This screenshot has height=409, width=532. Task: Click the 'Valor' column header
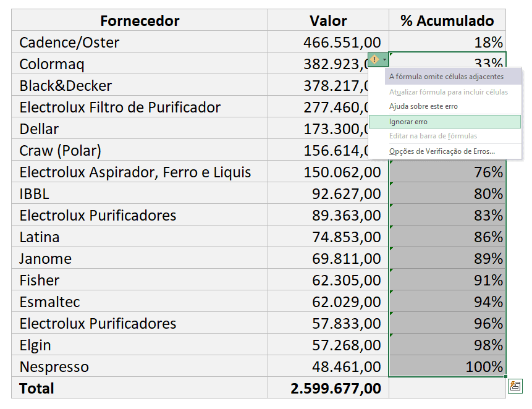click(x=328, y=20)
